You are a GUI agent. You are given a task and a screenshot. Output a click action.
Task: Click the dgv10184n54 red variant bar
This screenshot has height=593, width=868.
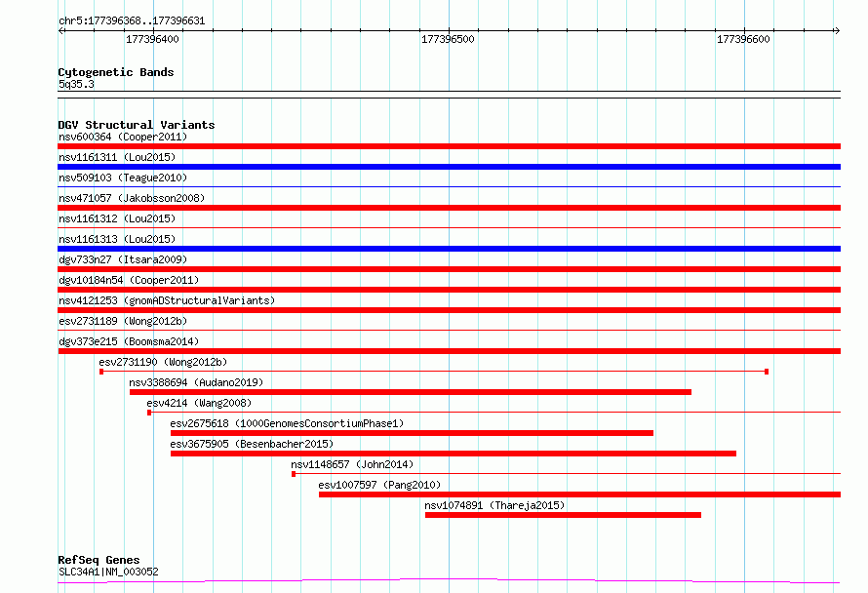click(449, 290)
